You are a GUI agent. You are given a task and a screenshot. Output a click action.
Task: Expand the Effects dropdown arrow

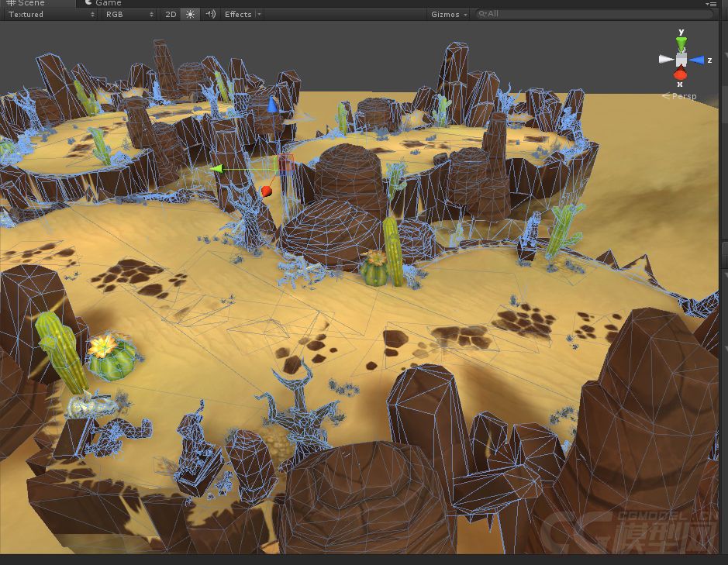pos(259,15)
